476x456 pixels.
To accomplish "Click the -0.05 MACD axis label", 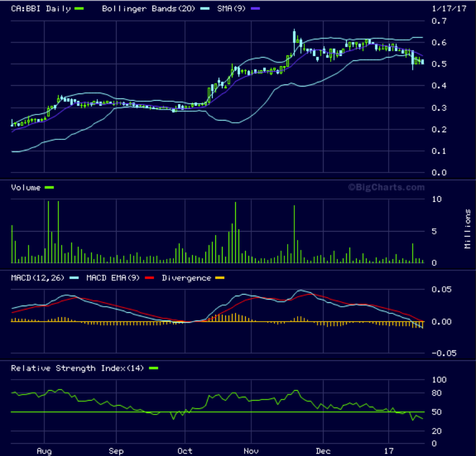I will click(444, 353).
